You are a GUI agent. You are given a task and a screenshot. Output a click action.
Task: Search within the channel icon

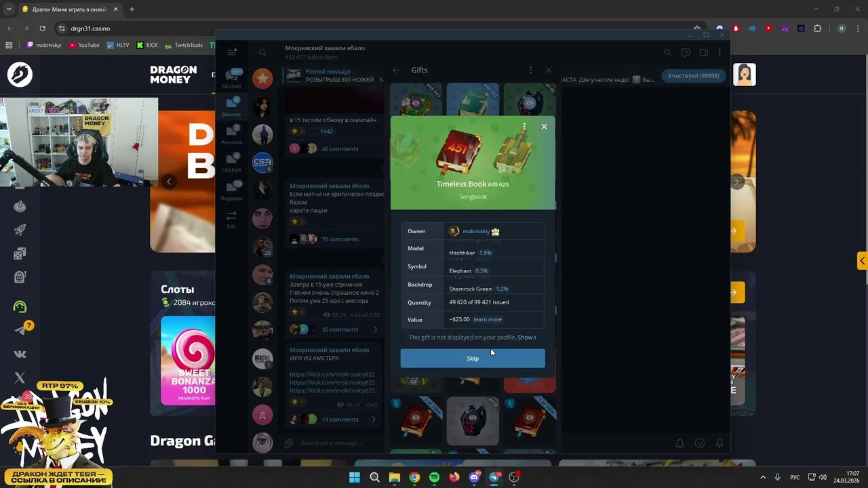click(667, 52)
